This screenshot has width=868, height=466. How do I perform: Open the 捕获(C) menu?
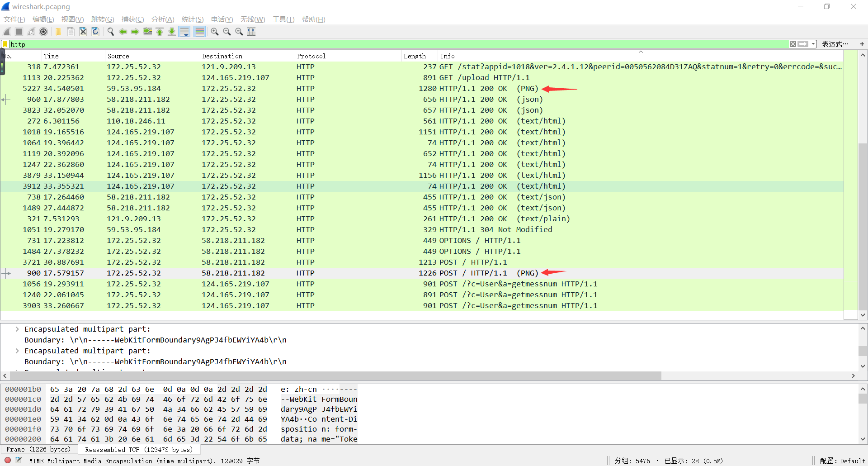pyautogui.click(x=132, y=19)
